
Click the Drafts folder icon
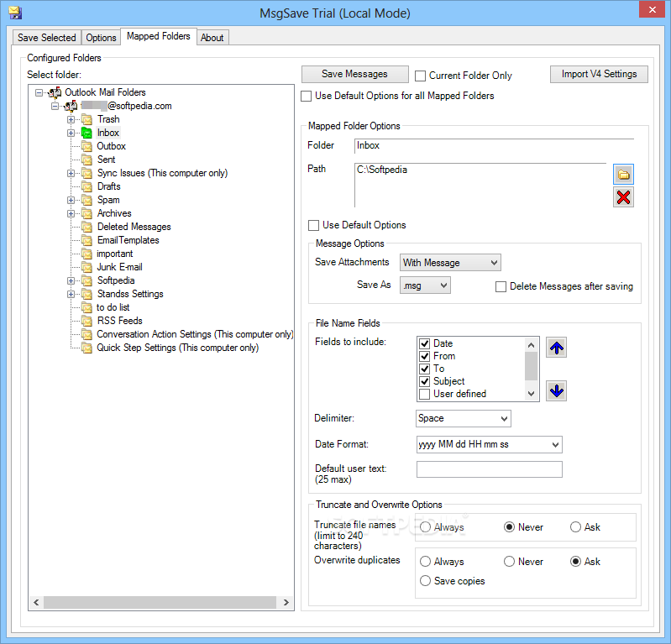[x=86, y=186]
